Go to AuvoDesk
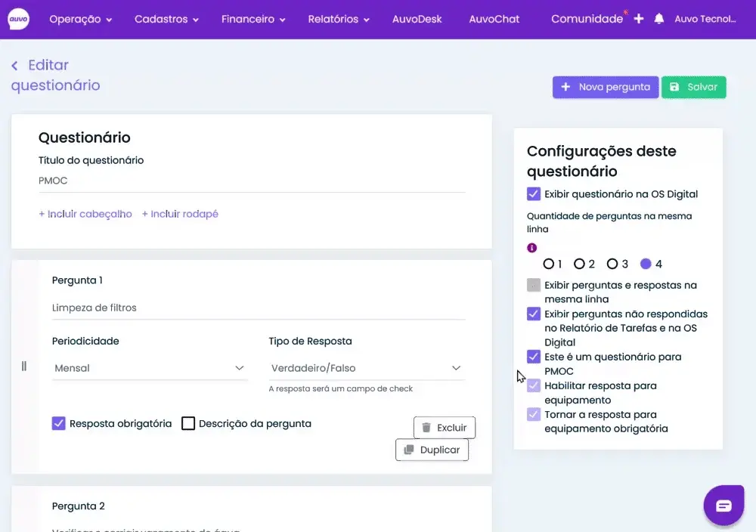756x532 pixels. point(417,20)
